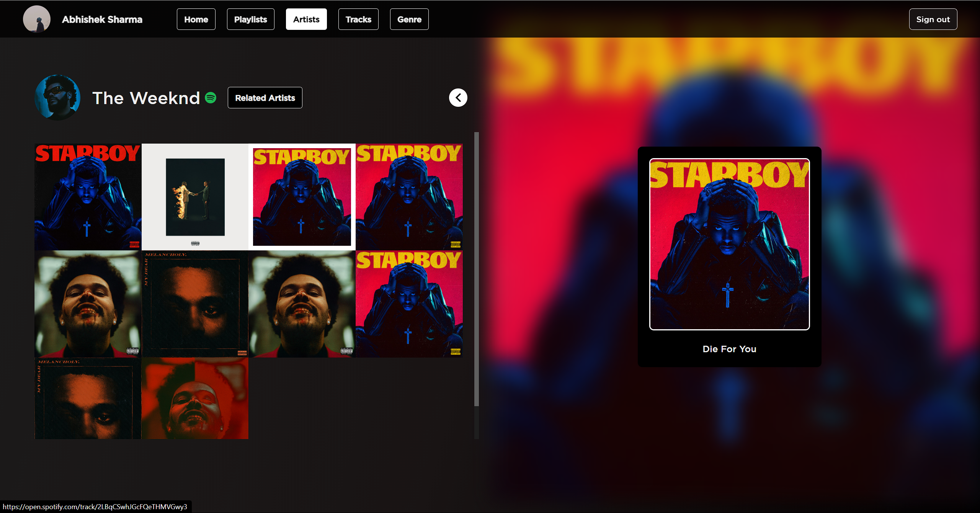The width and height of the screenshot is (980, 513).
Task: Click the Sign out button
Action: [933, 19]
